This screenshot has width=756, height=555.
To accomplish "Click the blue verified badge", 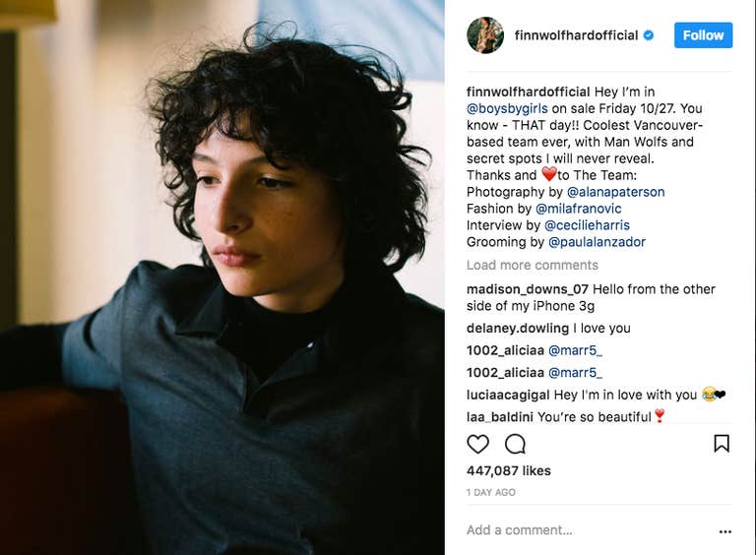I will coord(649,35).
